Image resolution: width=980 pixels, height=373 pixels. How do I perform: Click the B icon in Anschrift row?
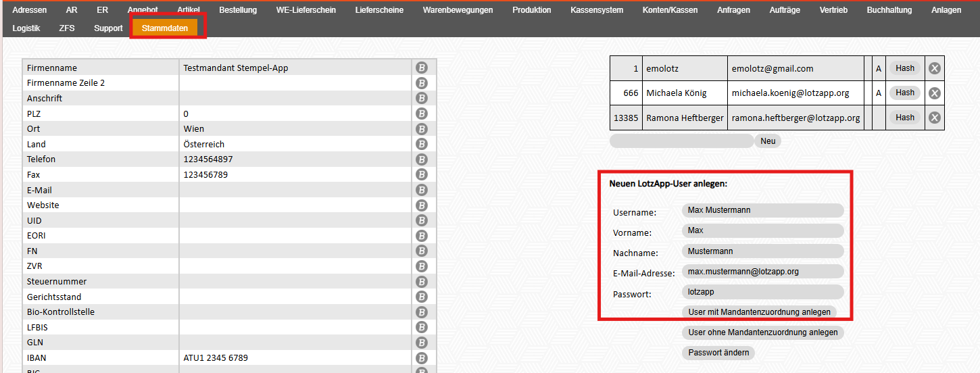point(422,98)
